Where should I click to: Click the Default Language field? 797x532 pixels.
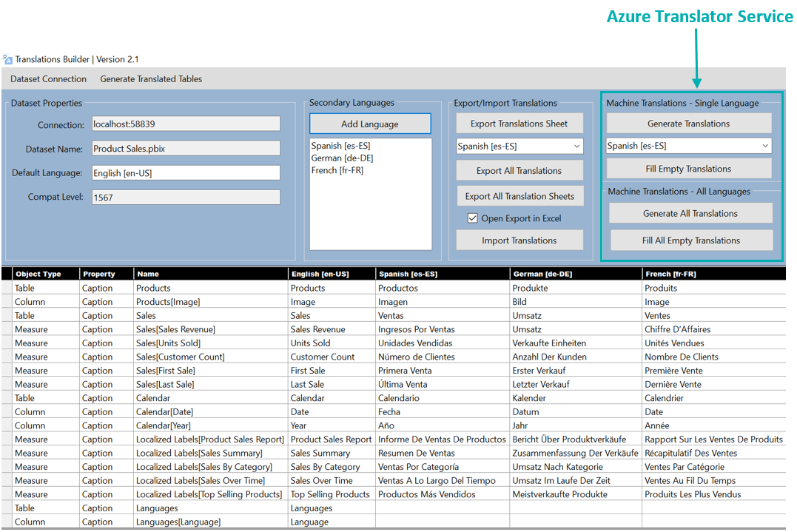(x=186, y=172)
